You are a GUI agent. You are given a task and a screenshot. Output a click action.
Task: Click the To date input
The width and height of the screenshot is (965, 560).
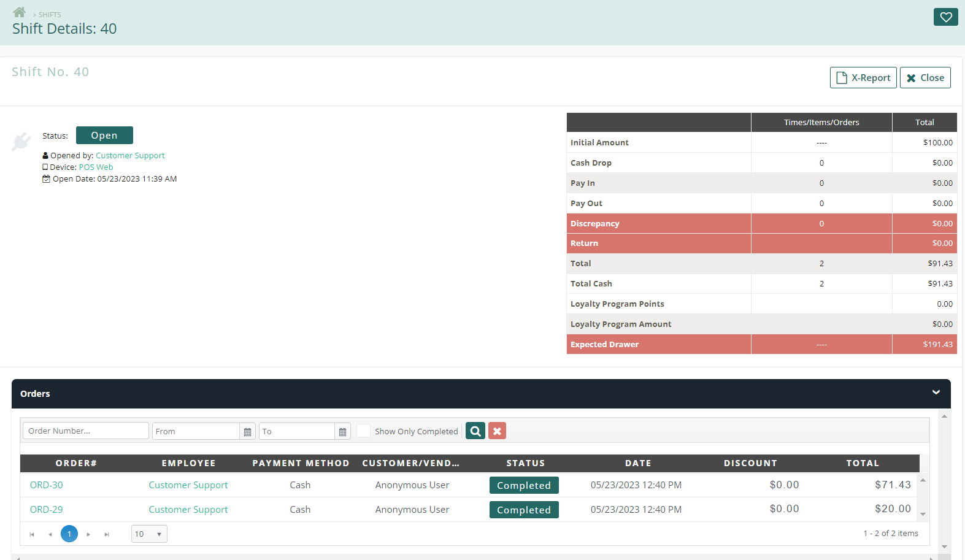click(x=297, y=431)
